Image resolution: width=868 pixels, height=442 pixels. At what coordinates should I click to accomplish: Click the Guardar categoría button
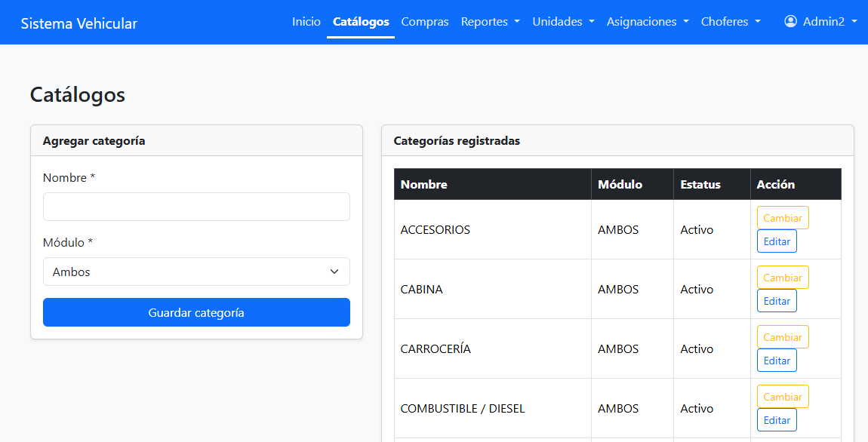196,312
